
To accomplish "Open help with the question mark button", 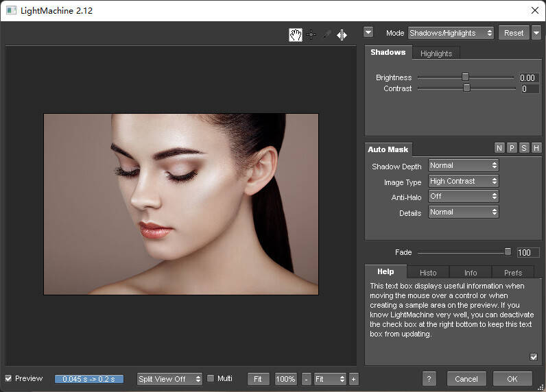I will 429,379.
